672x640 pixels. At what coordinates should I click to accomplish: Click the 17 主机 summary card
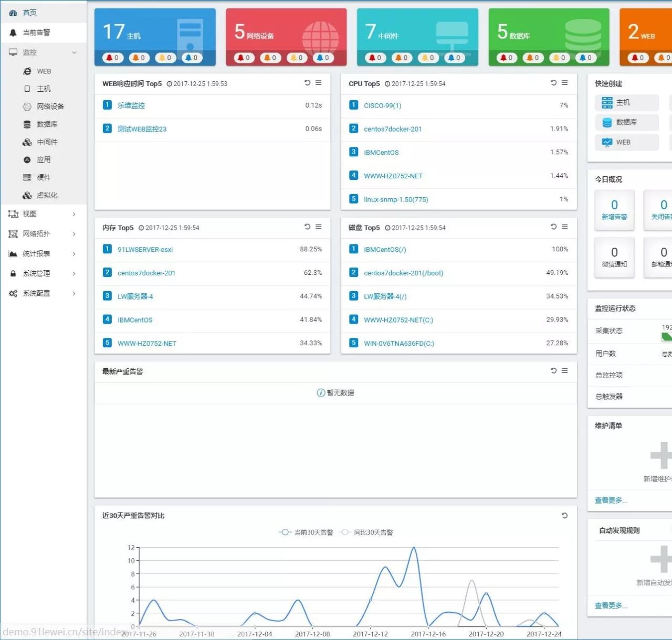pyautogui.click(x=155, y=37)
